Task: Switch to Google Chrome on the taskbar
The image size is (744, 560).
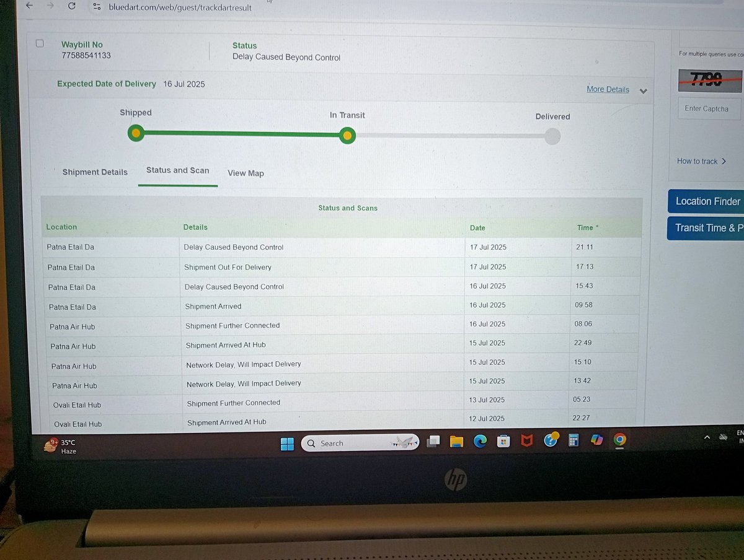Action: [x=619, y=440]
